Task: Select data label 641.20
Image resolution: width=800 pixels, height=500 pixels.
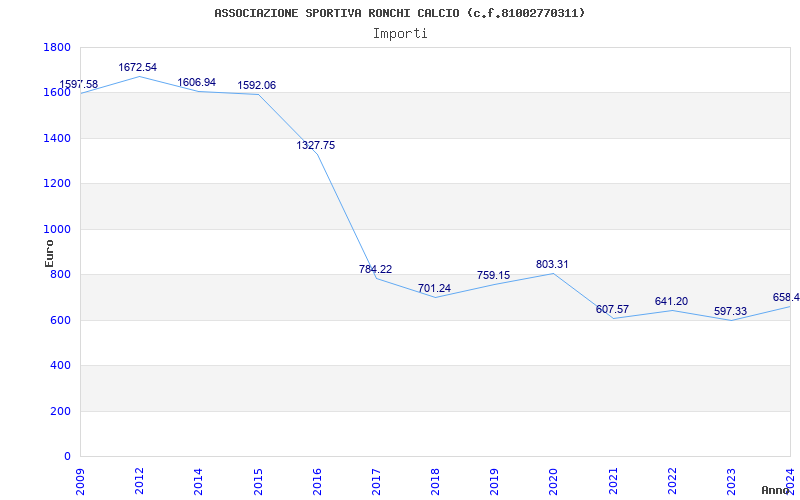Action: (x=671, y=302)
